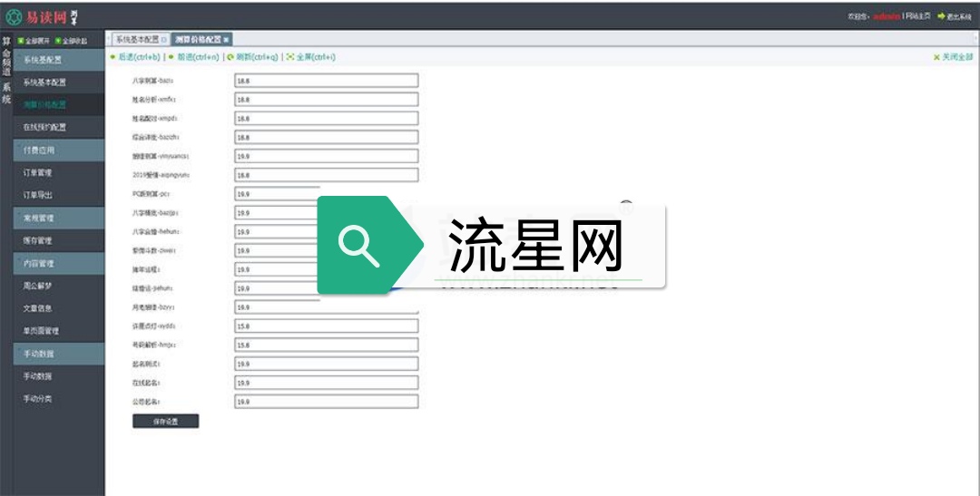Screen dimensions: 980x496
Task: Select the 测算价格配置 tab
Action: pos(201,39)
